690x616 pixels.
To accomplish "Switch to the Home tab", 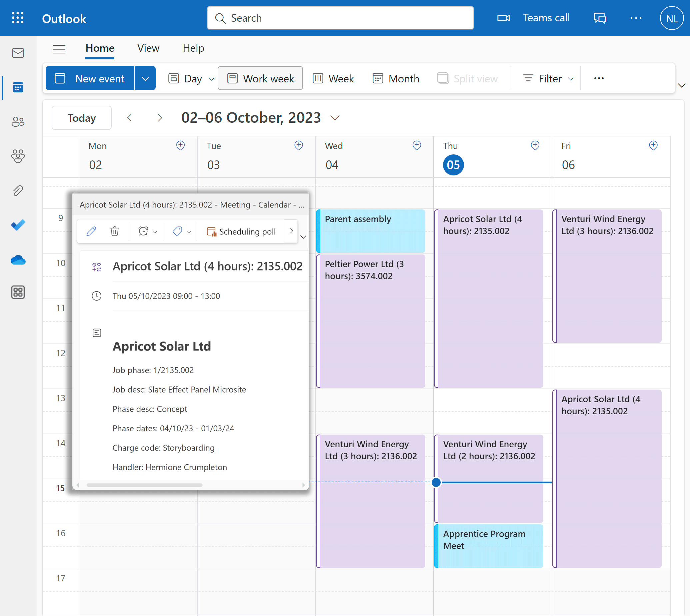I will point(100,48).
